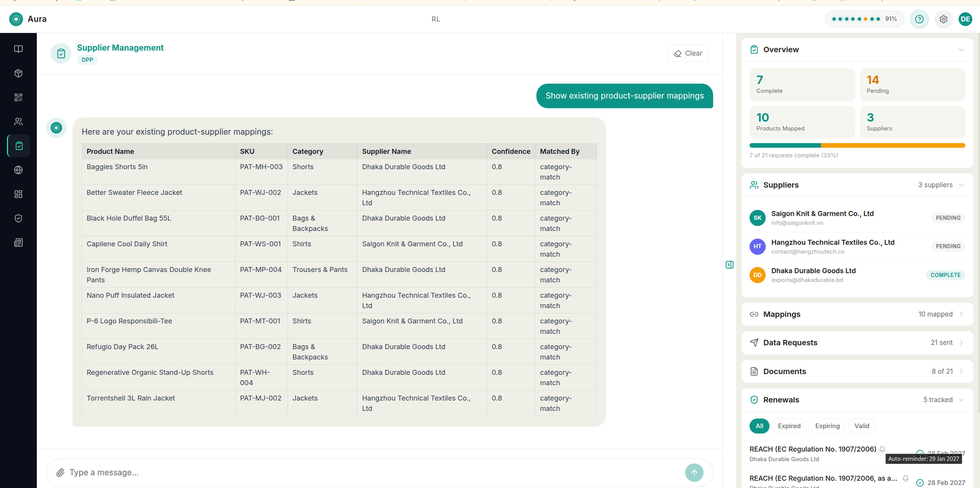Click the 7 Complete stat card
Image resolution: width=980 pixels, height=488 pixels.
tap(802, 84)
